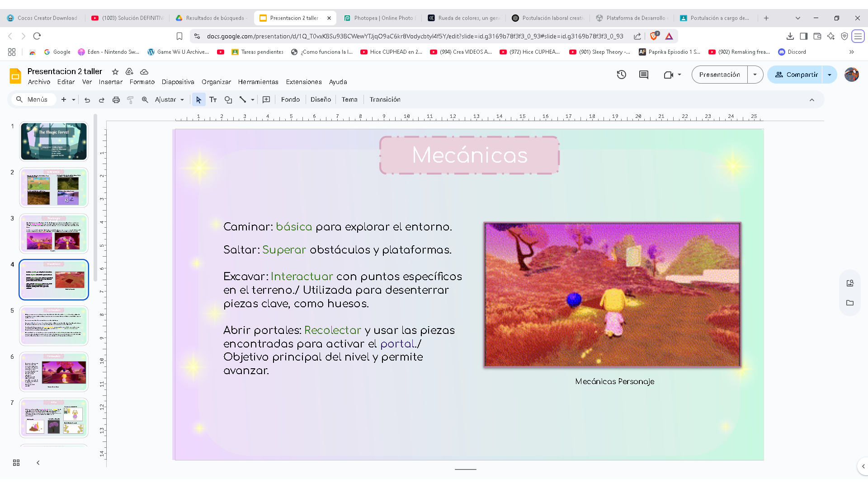Click the browser address bar URL
The width and height of the screenshot is (868, 488).
[x=415, y=36]
